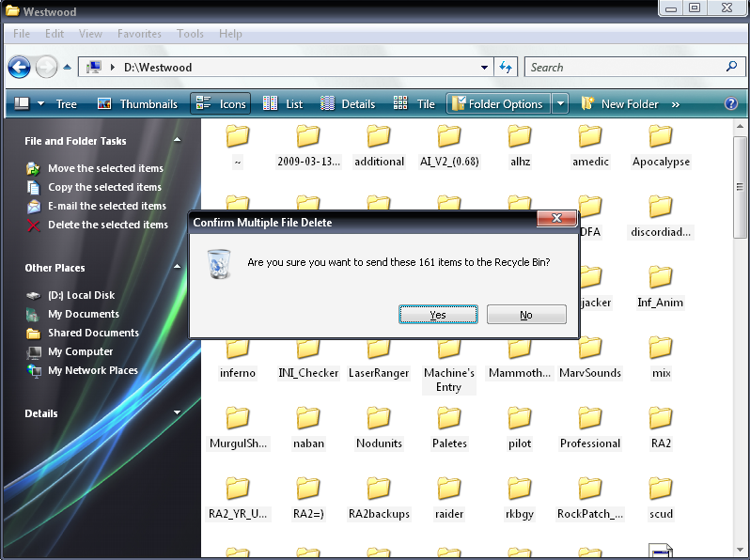The height and width of the screenshot is (560, 750).
Task: Select the Paletes folder
Action: [x=449, y=428]
